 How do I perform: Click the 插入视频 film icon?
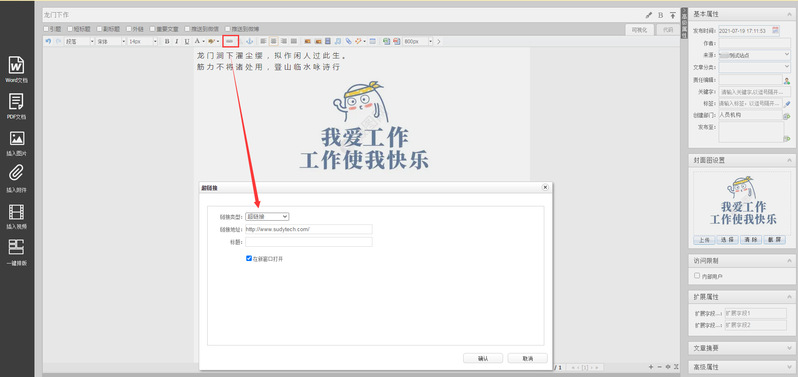pyautogui.click(x=17, y=212)
